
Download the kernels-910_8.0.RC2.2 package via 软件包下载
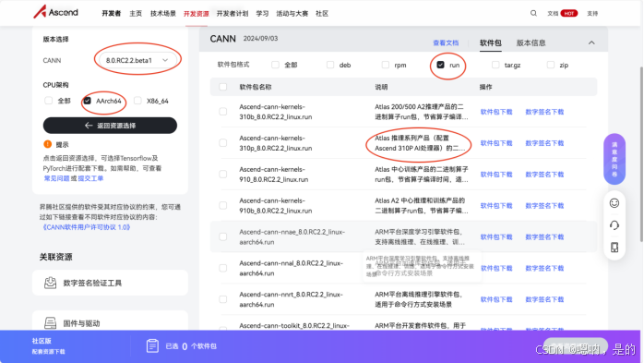pyautogui.click(x=496, y=175)
